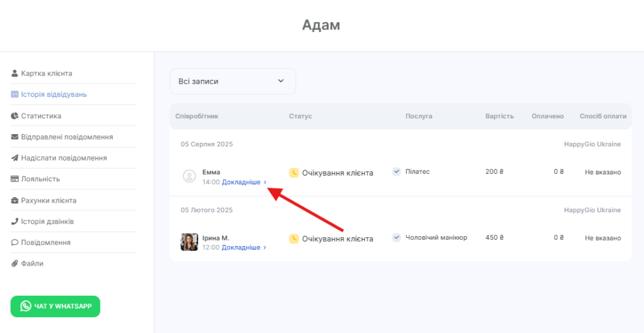This screenshot has width=644, height=333.
Task: Click the Історія дзвінків phone icon
Action: click(x=15, y=222)
